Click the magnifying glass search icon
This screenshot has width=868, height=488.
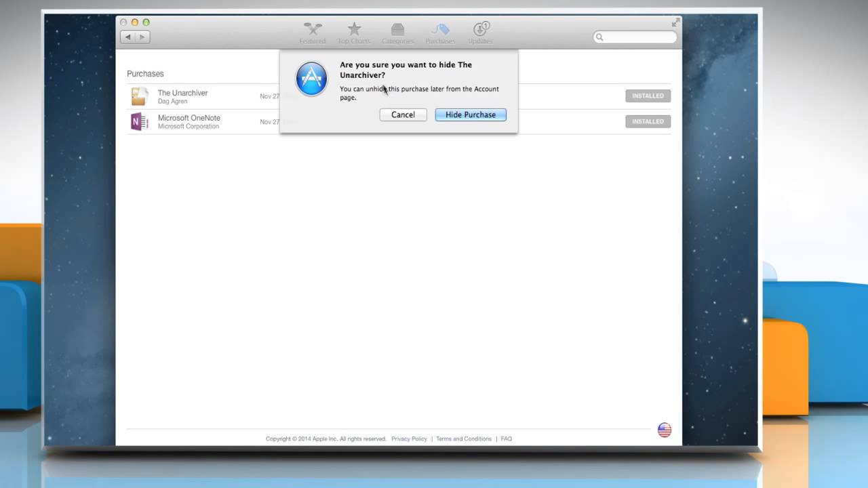[x=599, y=37]
